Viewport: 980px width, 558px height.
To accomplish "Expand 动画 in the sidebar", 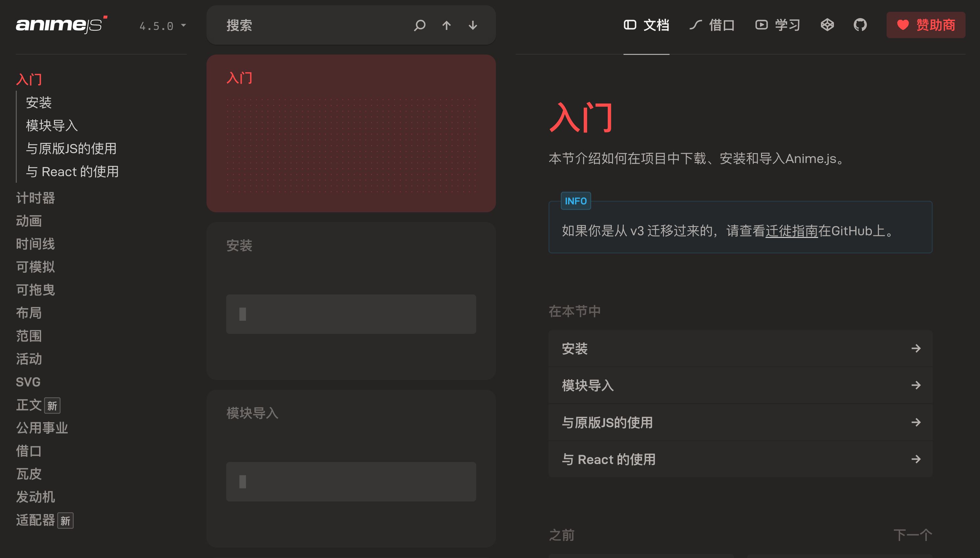I will pos(29,221).
